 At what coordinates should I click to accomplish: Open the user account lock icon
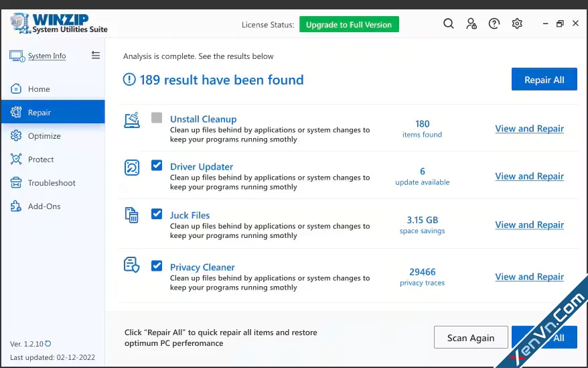471,23
